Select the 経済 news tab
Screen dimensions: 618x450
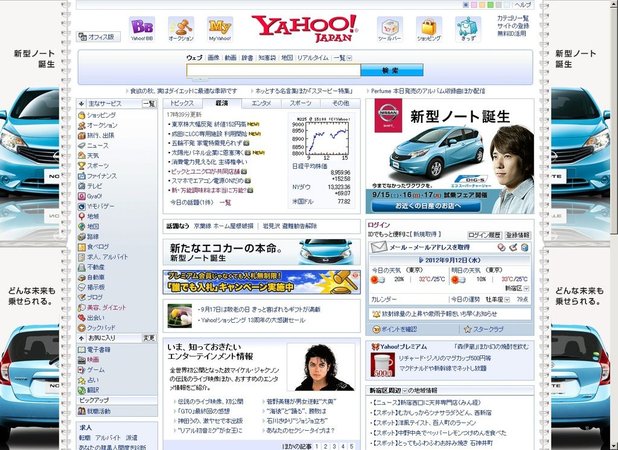(222, 103)
